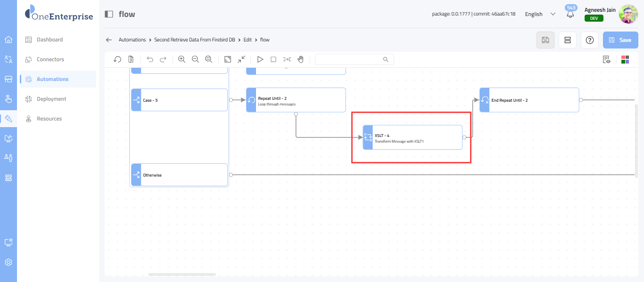
Task: Toggle the split layout view button
Action: (x=568, y=40)
